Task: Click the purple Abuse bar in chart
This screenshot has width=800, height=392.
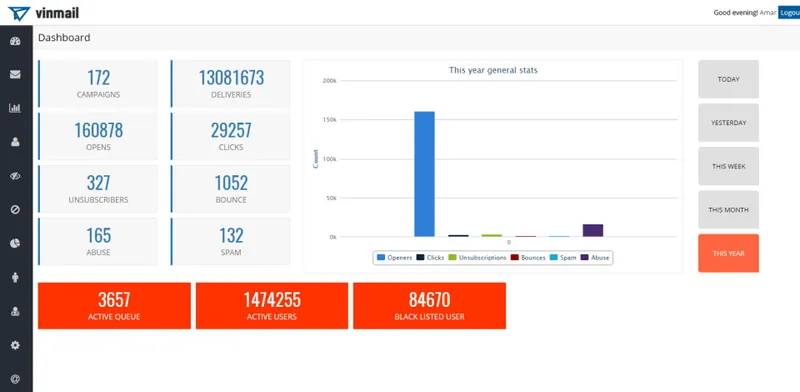Action: [593, 231]
